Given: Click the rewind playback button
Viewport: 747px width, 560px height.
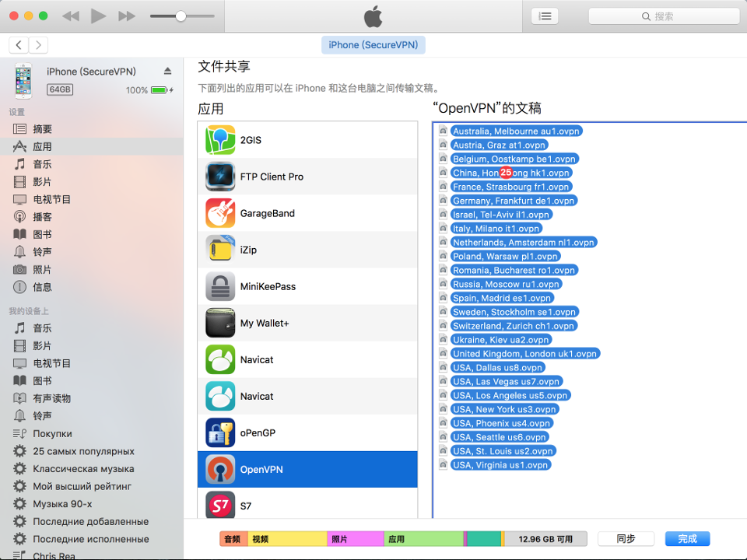Looking at the screenshot, I should (71, 16).
